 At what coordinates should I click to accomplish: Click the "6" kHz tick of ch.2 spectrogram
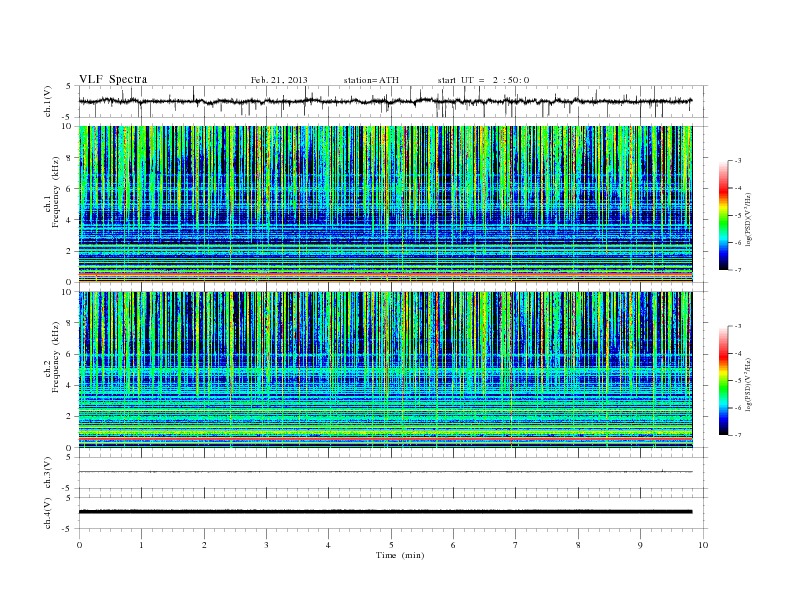pyautogui.click(x=69, y=354)
